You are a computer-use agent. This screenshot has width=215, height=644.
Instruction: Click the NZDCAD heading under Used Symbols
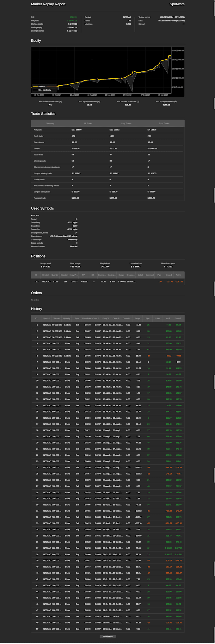point(35,216)
